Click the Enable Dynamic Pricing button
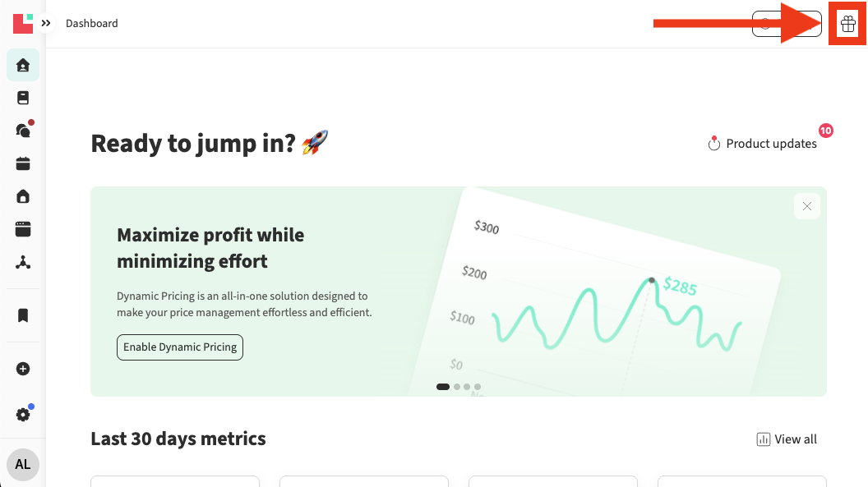This screenshot has width=868, height=487. 180,347
